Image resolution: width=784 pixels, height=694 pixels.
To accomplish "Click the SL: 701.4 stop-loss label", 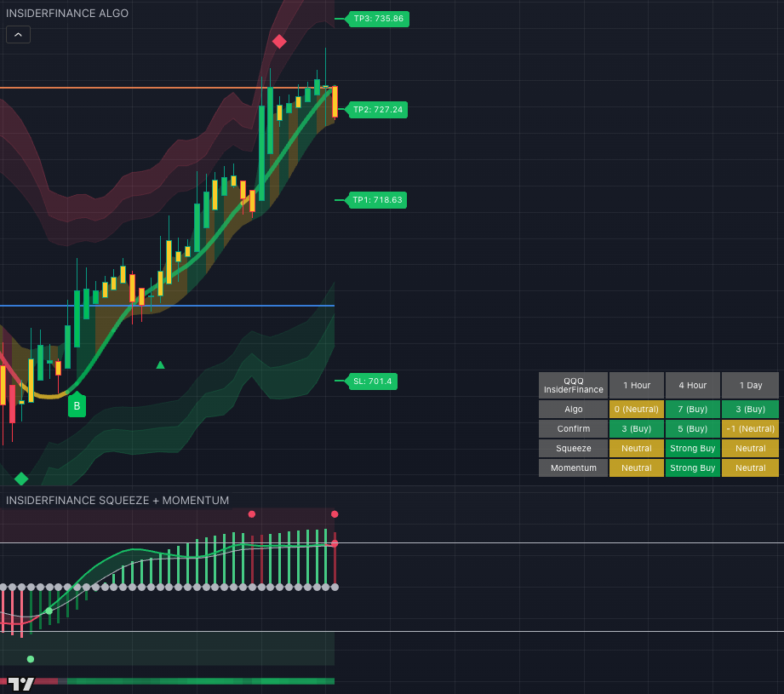I will tap(373, 381).
